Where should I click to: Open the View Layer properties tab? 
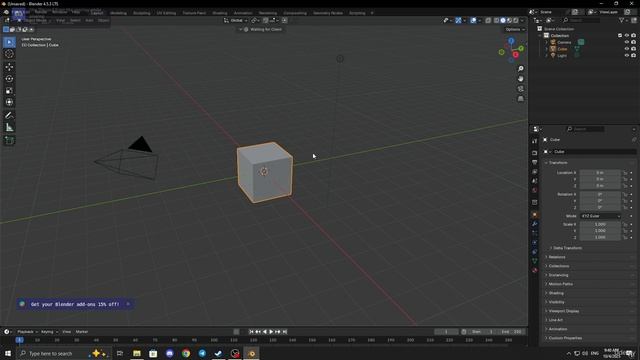click(x=535, y=172)
